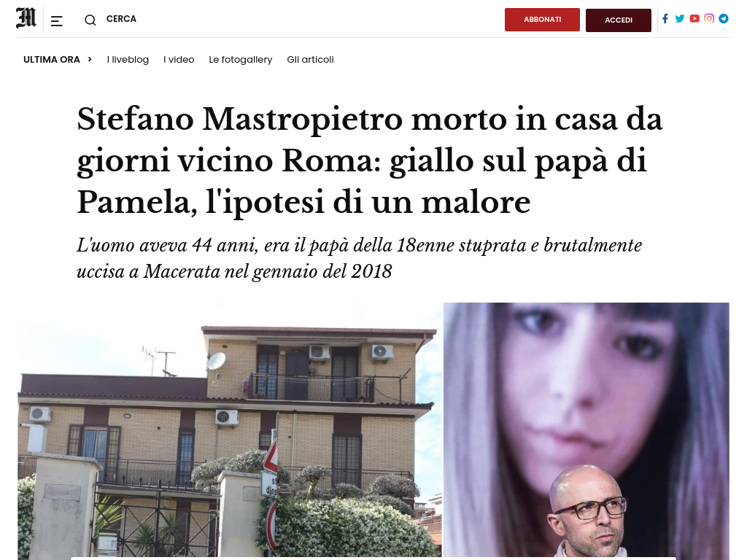Go to I video section
This screenshot has width=747, height=560.
[x=179, y=60]
